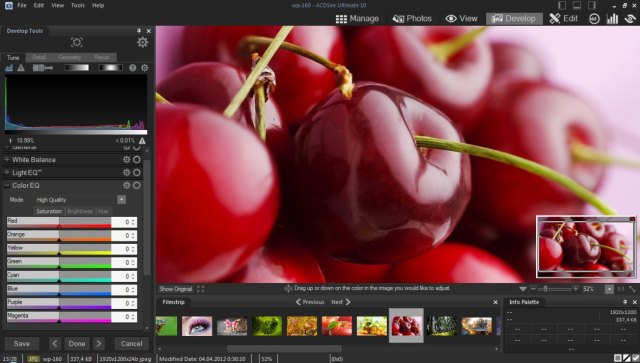Expand the White Balance section
The image size is (640, 363).
point(7,160)
